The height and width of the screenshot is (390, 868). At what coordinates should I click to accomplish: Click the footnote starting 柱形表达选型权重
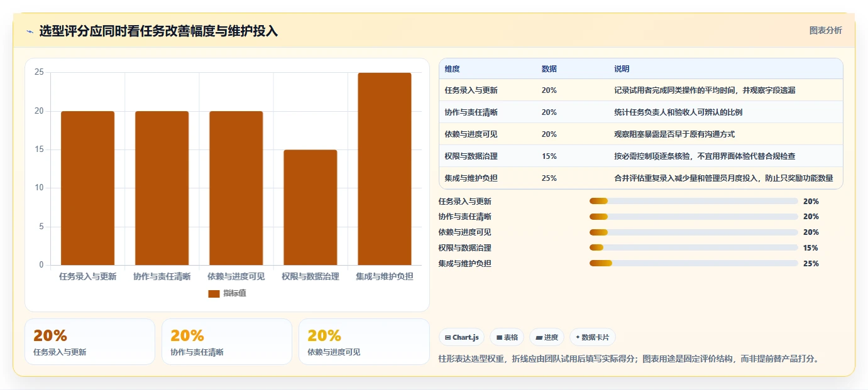629,359
